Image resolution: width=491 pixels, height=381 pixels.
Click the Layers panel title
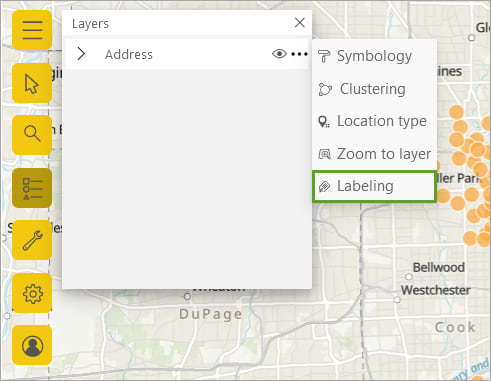click(90, 24)
